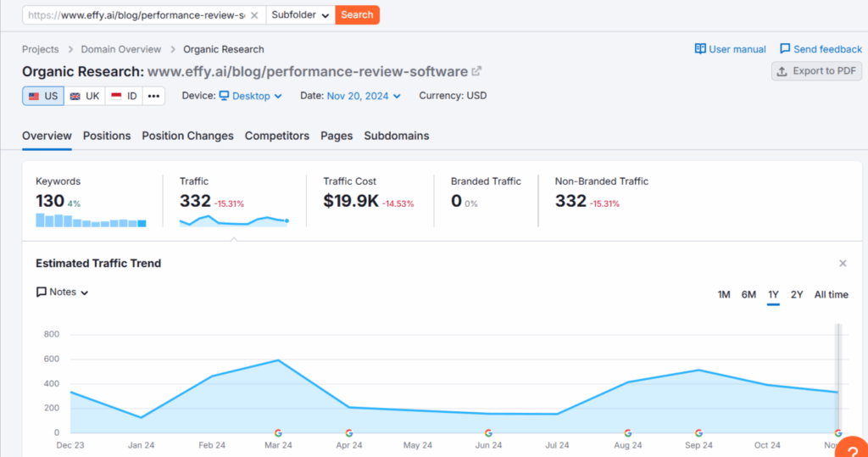Click the Google update marker at Sep 24
Screen dimensions: 868x457
[x=698, y=433]
